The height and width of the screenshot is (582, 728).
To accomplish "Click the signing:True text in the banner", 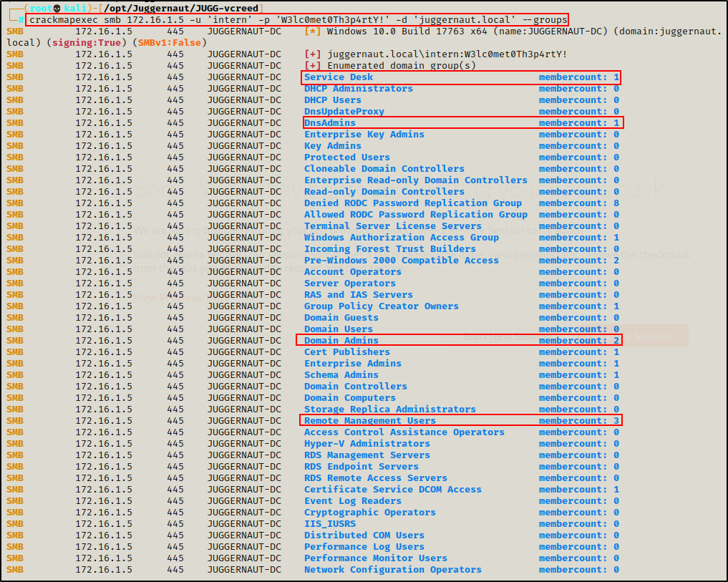I will 77,43.
